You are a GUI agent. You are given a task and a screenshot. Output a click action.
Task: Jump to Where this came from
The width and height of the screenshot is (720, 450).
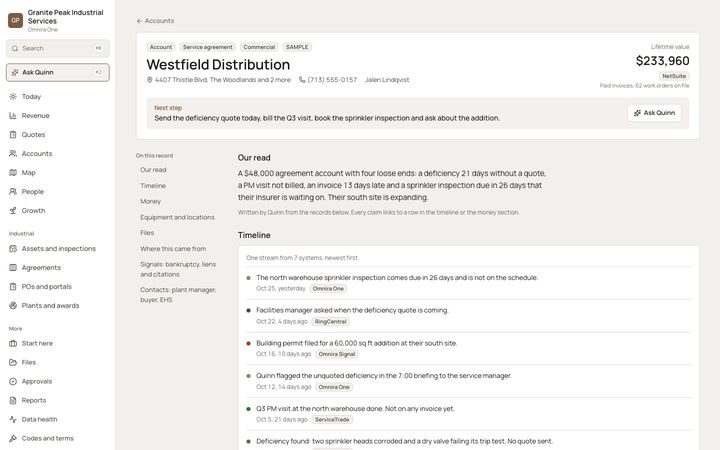(x=173, y=249)
